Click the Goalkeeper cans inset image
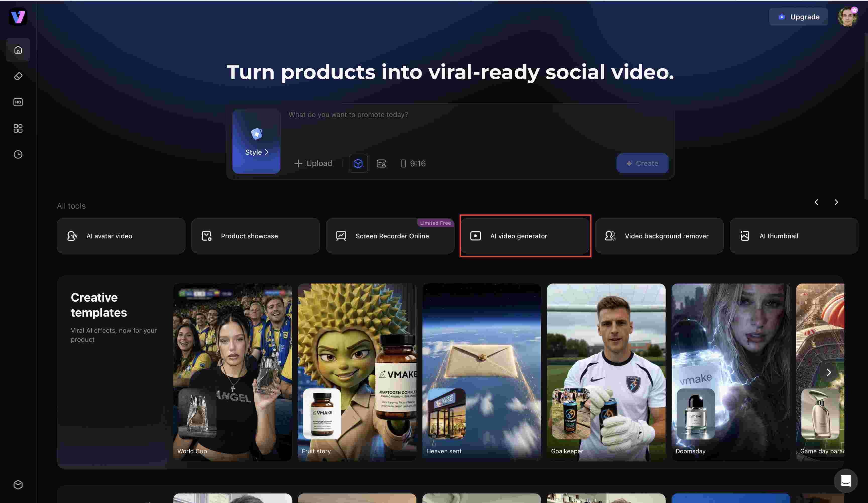 click(571, 414)
